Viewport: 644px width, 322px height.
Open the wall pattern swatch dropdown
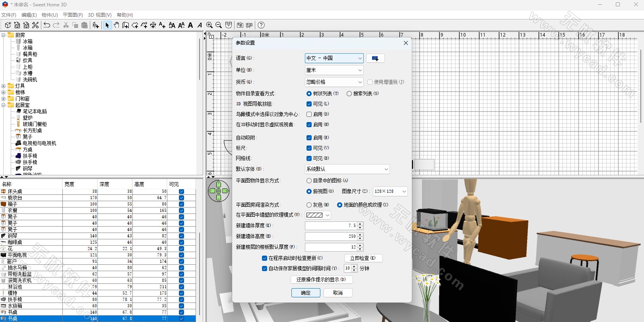click(318, 215)
